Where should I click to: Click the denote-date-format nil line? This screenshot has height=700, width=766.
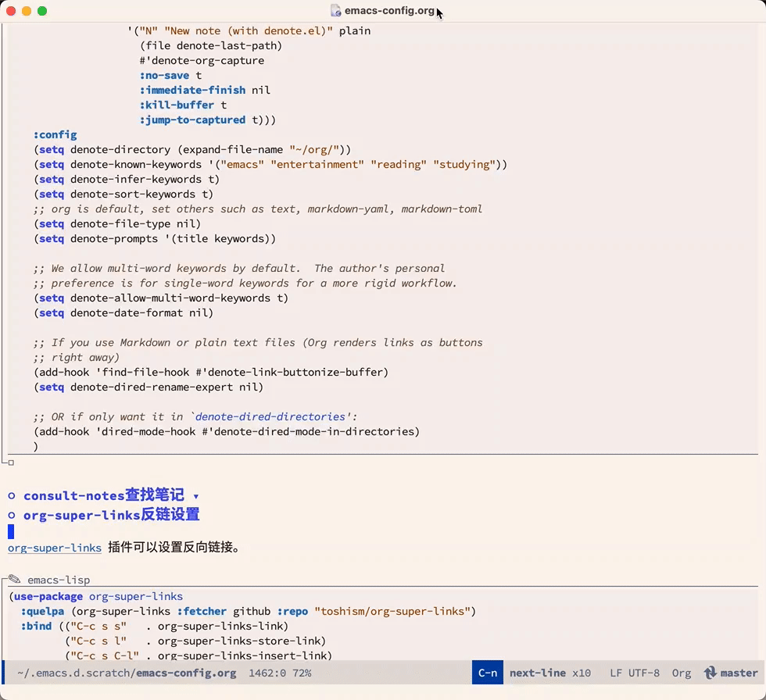123,313
